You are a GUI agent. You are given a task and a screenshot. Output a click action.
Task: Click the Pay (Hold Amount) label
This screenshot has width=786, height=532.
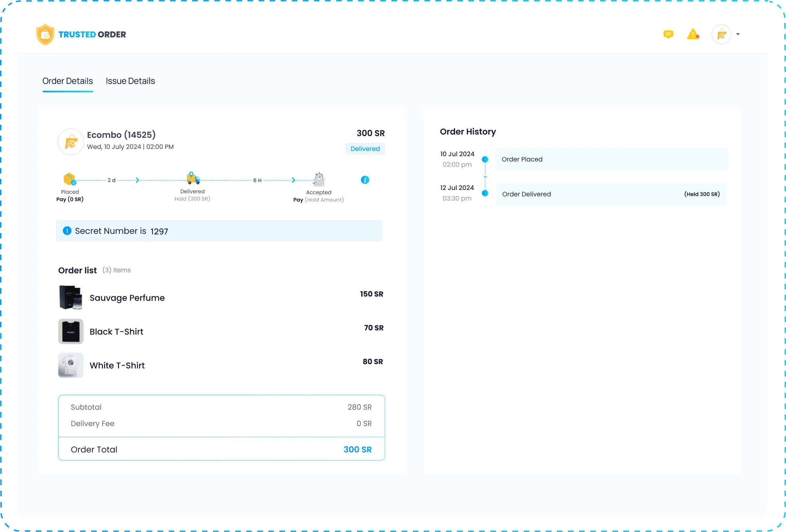click(318, 200)
